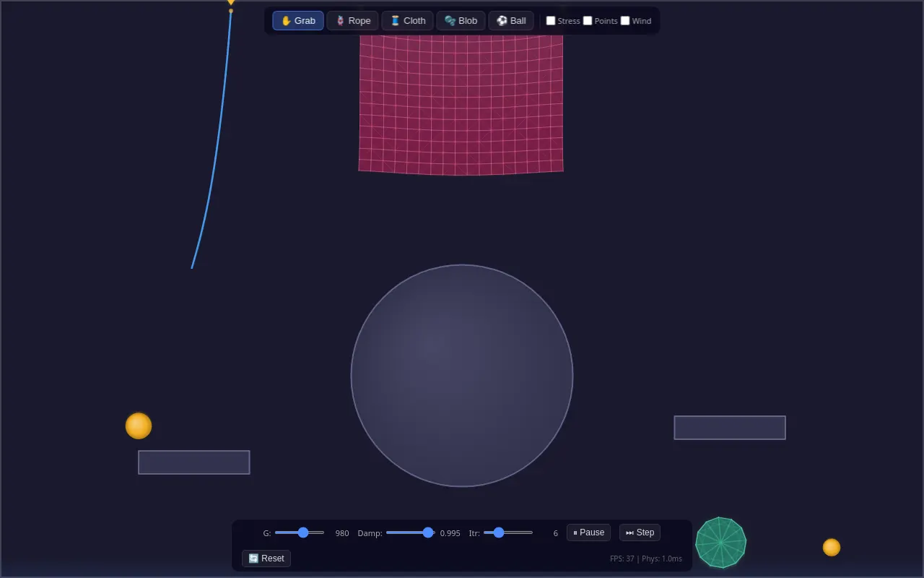Click the Itr iterations slider handle
The height and width of the screenshot is (578, 924).
coord(499,532)
